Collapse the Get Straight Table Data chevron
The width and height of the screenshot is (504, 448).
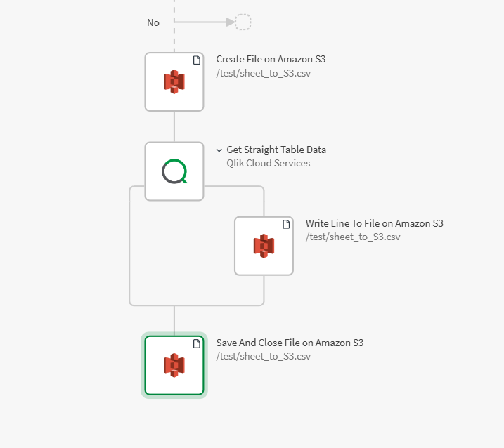click(219, 150)
